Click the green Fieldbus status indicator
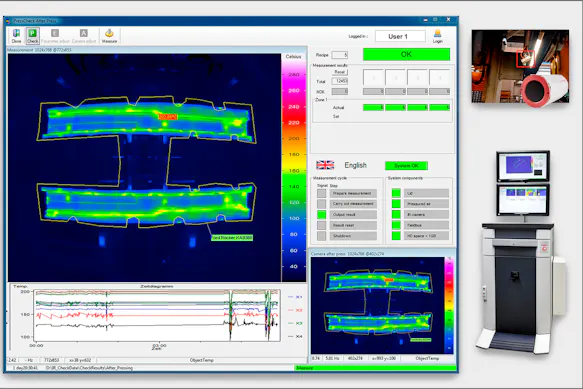The height and width of the screenshot is (389, 583). [x=396, y=225]
